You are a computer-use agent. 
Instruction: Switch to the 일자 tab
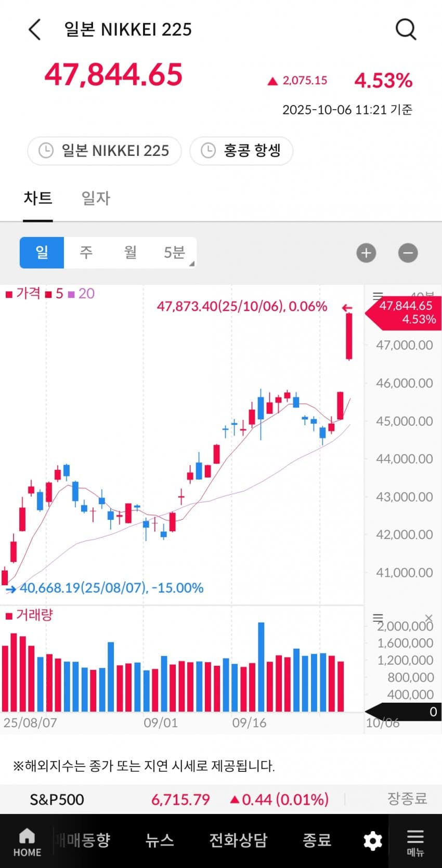(96, 198)
